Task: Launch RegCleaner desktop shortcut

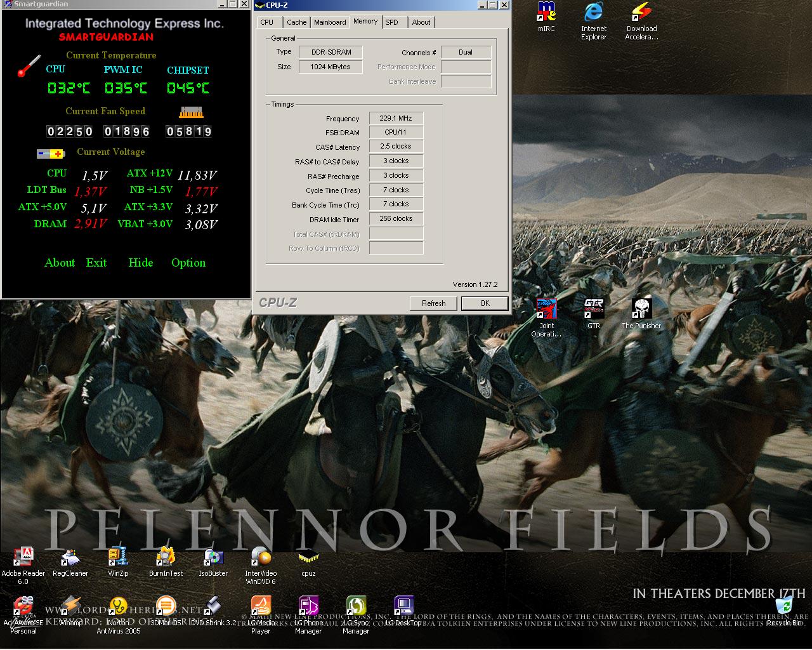Action: (70, 561)
